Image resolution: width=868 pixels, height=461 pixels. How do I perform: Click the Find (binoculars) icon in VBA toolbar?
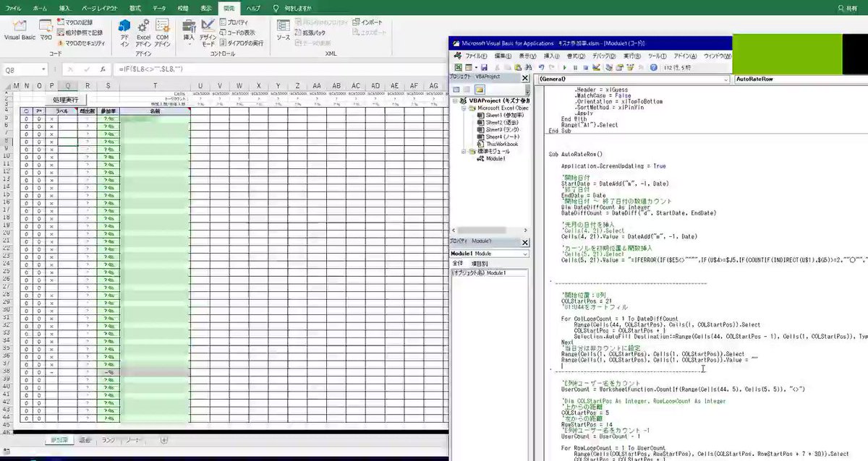pos(529,67)
